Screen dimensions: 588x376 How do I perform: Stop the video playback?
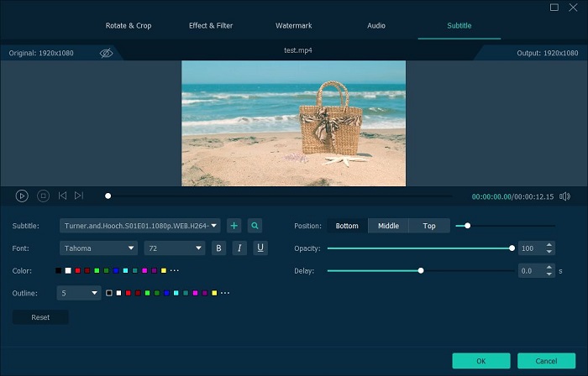pos(43,196)
